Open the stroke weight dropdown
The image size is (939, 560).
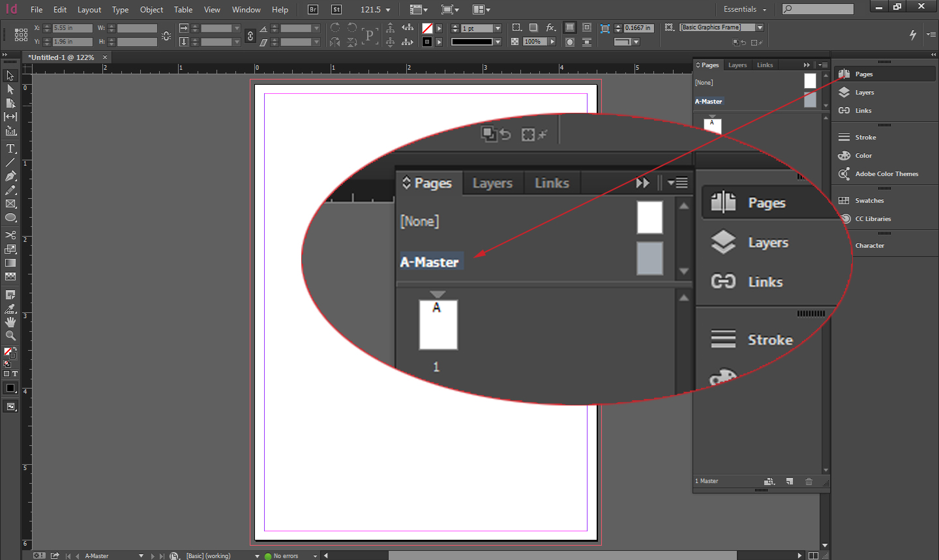(x=498, y=27)
